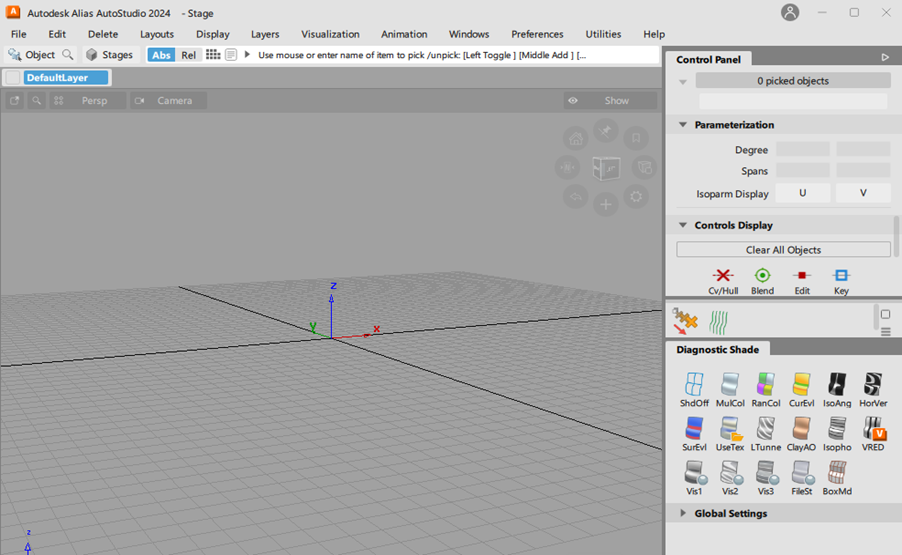
Task: Click the Object pick mode button
Action: pyautogui.click(x=33, y=55)
